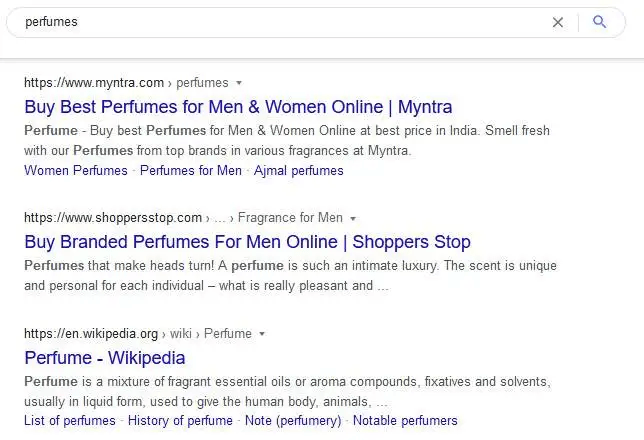Open Buy Best Perfumes Myntra result
Image resolution: width=644 pixels, height=440 pixels.
pos(238,107)
